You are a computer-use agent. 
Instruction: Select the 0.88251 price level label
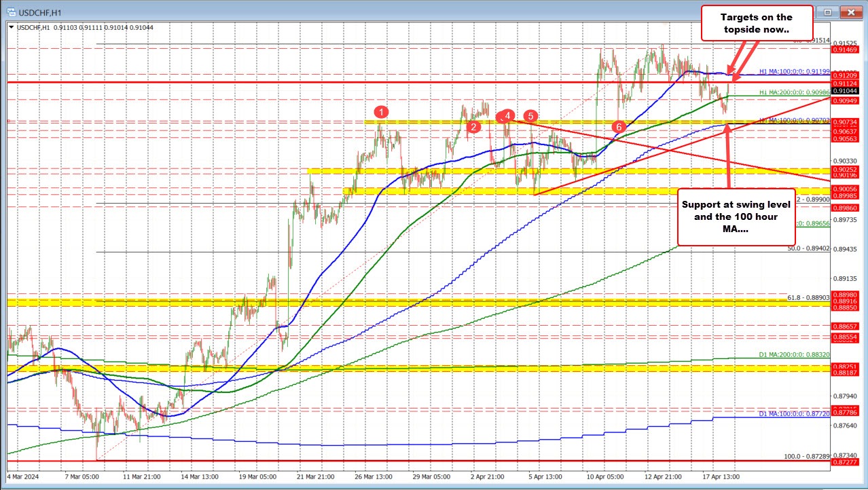[844, 366]
